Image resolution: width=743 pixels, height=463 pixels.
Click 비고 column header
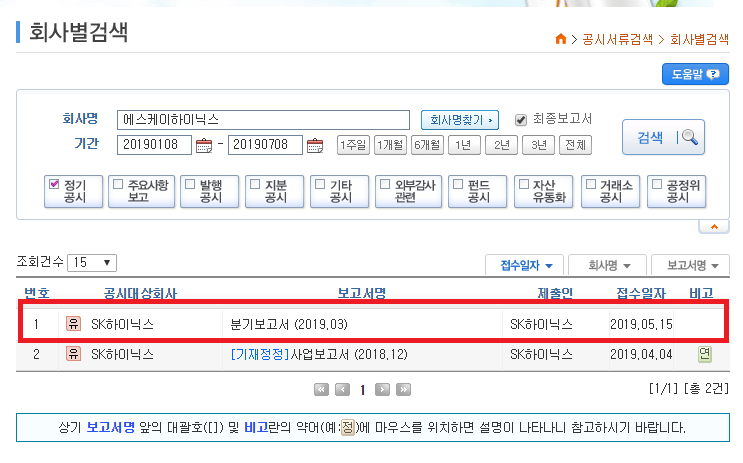point(701,293)
